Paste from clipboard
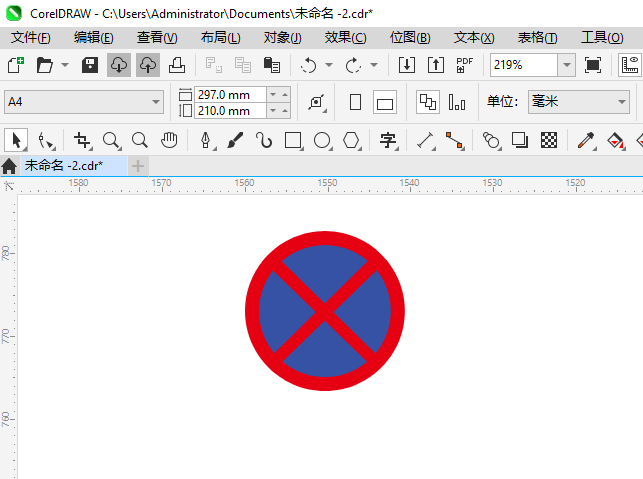 coord(271,65)
